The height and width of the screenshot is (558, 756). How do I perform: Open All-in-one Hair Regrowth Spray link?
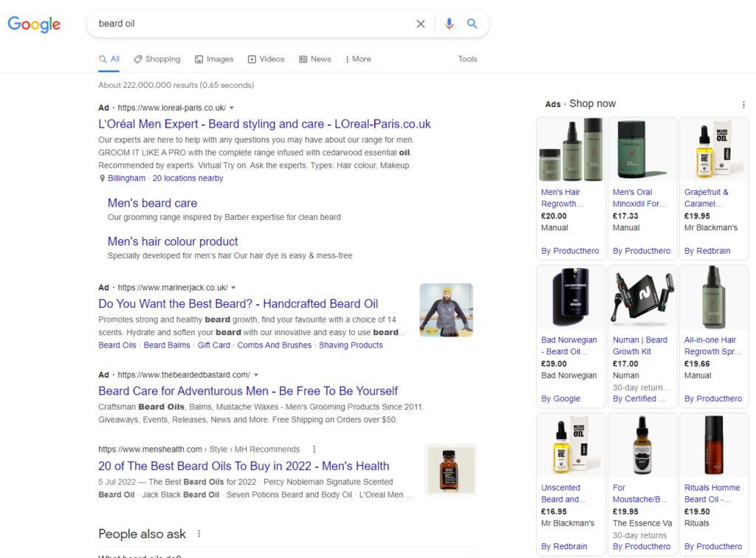click(712, 346)
